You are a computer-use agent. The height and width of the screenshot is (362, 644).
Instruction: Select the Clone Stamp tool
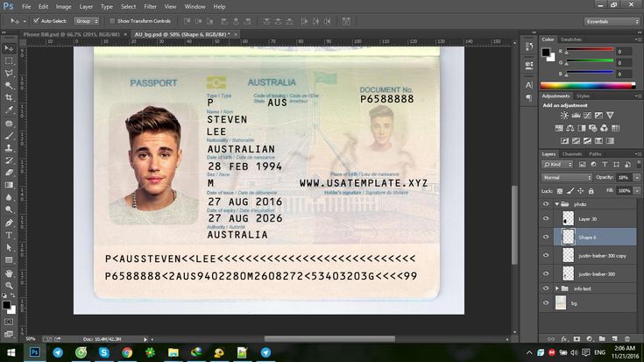click(9, 148)
